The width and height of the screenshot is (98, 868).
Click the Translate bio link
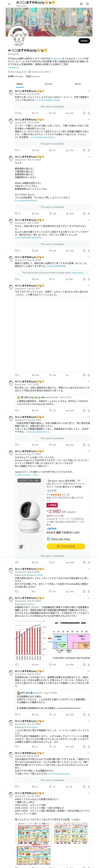click(x=14, y=67)
